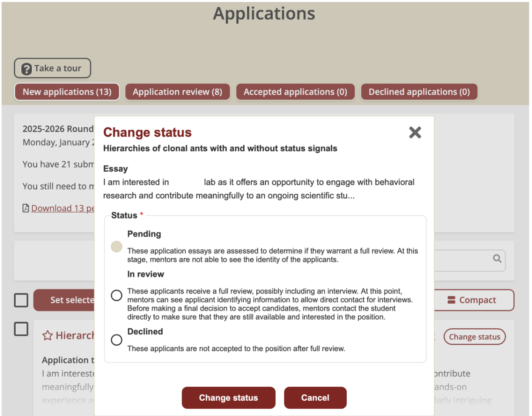The image size is (532, 416).
Task: Open the Download 13 PDF link
Action: [63, 208]
